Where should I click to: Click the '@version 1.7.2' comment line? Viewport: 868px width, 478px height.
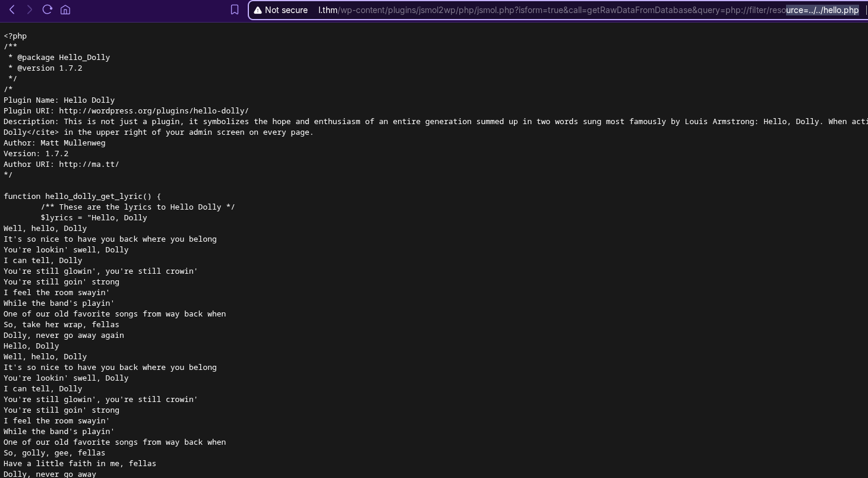pyautogui.click(x=49, y=68)
